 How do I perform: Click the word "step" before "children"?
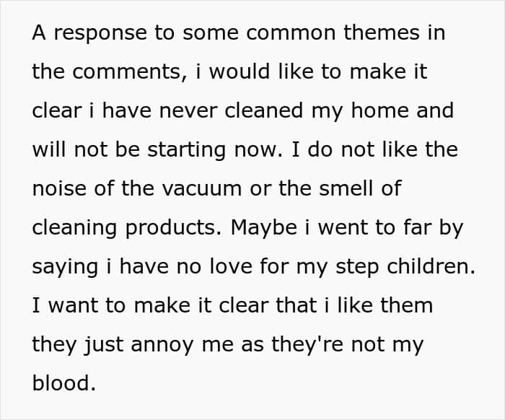coord(357,268)
